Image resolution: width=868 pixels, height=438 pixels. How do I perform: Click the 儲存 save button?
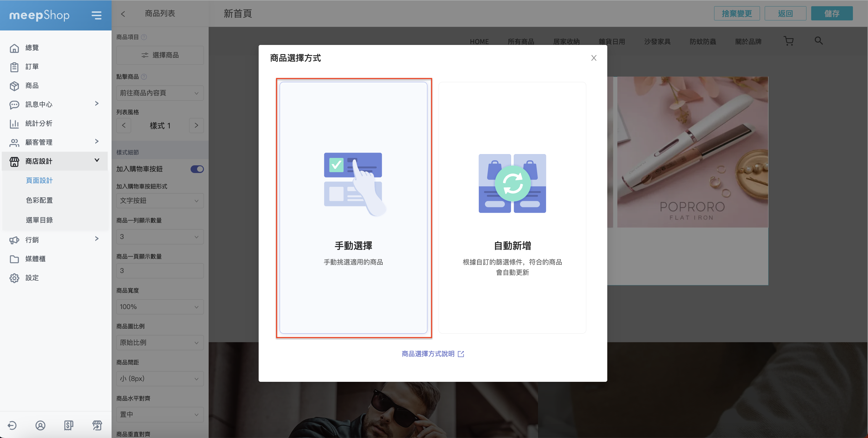coord(832,14)
